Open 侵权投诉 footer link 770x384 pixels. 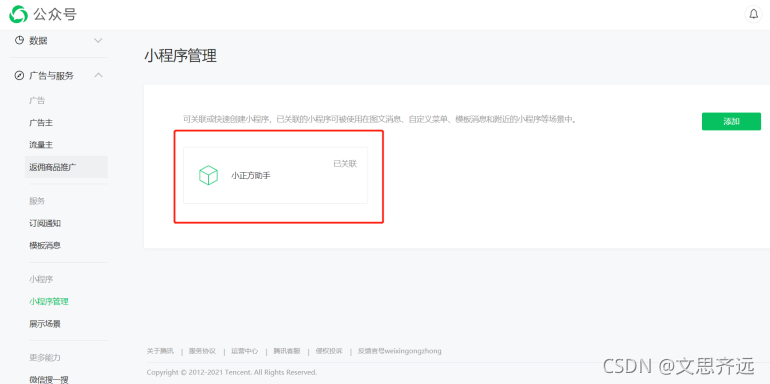click(x=329, y=351)
